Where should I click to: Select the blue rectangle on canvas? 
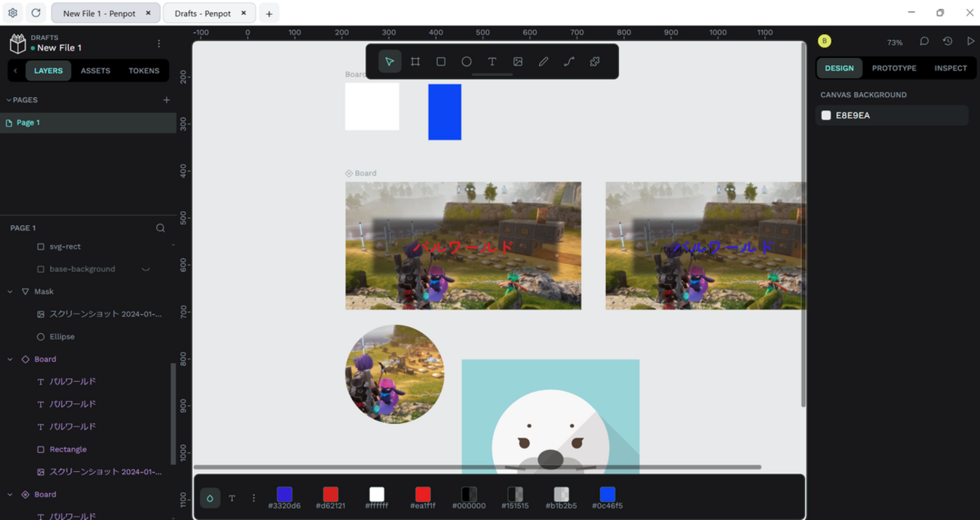click(445, 112)
